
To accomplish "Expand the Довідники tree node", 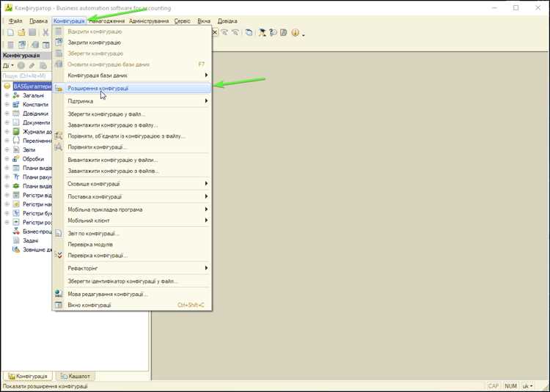I will click(x=7, y=114).
